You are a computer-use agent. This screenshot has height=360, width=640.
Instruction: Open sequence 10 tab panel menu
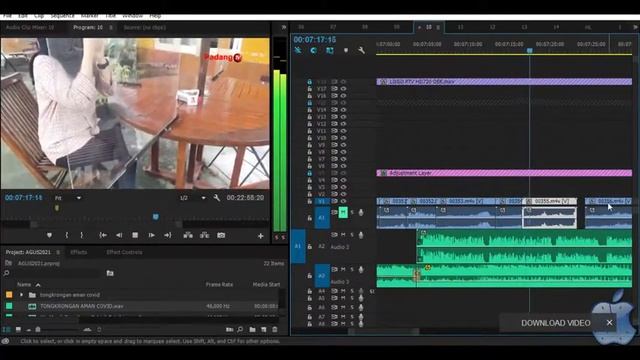438,27
